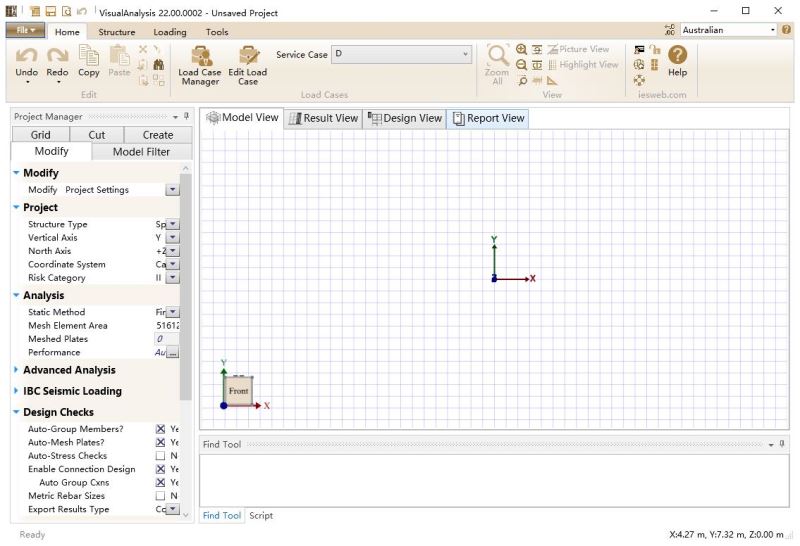800x546 pixels.
Task: Open the Create tab in Project Manager
Action: (158, 135)
